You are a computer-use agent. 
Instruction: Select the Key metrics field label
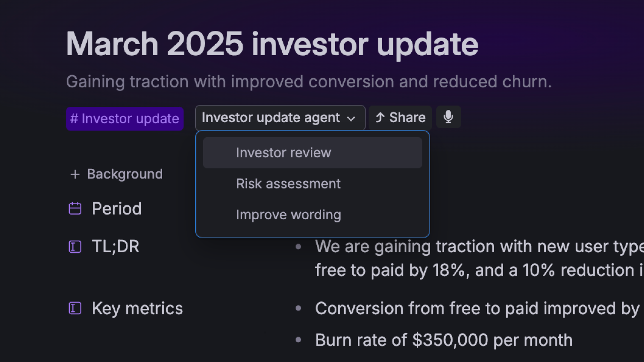(x=137, y=308)
